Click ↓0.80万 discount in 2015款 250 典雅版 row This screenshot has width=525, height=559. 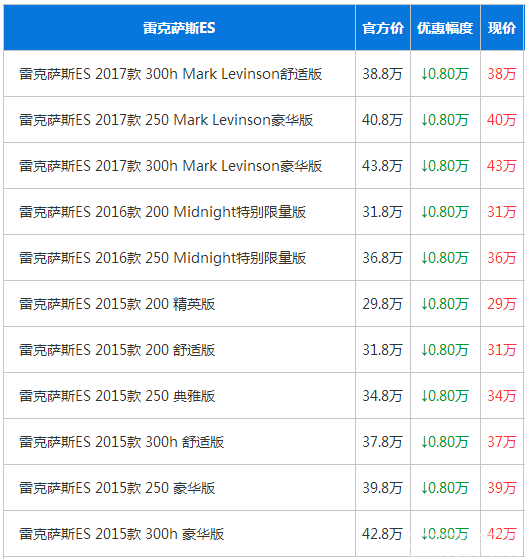[x=445, y=396]
